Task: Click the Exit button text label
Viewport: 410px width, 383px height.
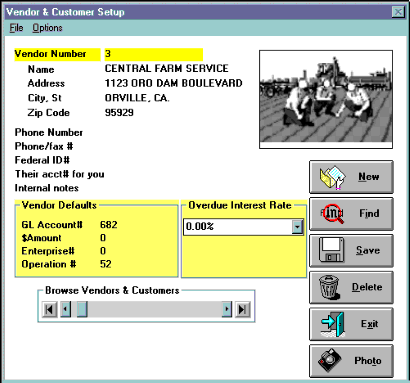Action: pos(369,324)
